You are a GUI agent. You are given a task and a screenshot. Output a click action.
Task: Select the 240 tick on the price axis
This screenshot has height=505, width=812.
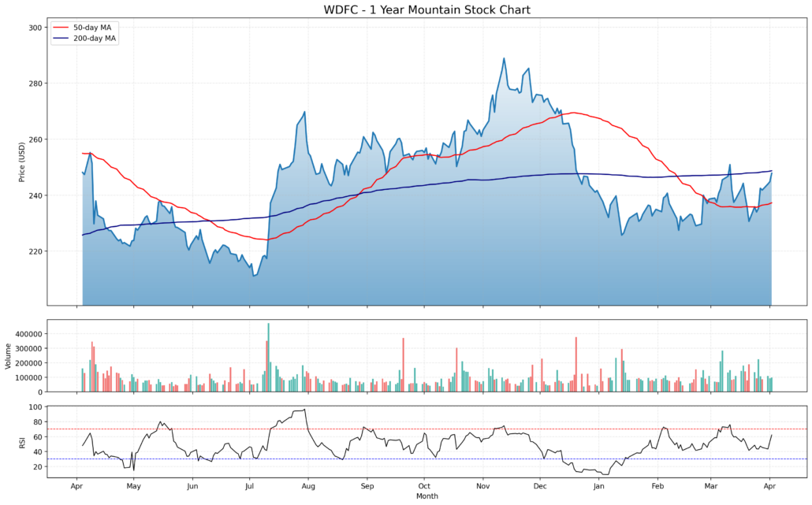pyautogui.click(x=35, y=195)
